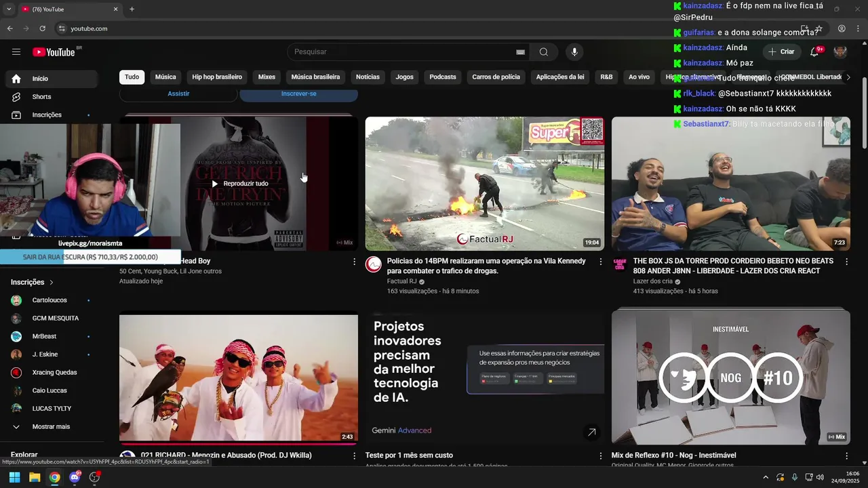Reload the page in Chrome
Image resolution: width=868 pixels, height=488 pixels.
tap(43, 28)
